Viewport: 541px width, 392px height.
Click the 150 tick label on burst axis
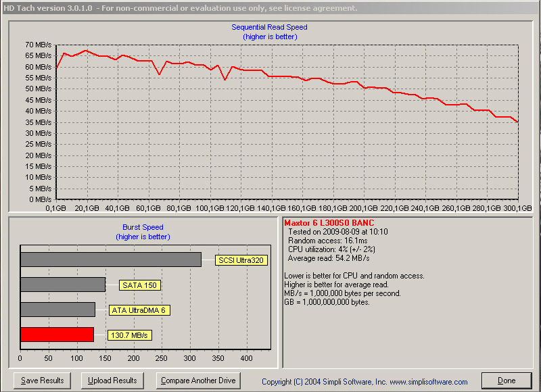tap(105, 359)
